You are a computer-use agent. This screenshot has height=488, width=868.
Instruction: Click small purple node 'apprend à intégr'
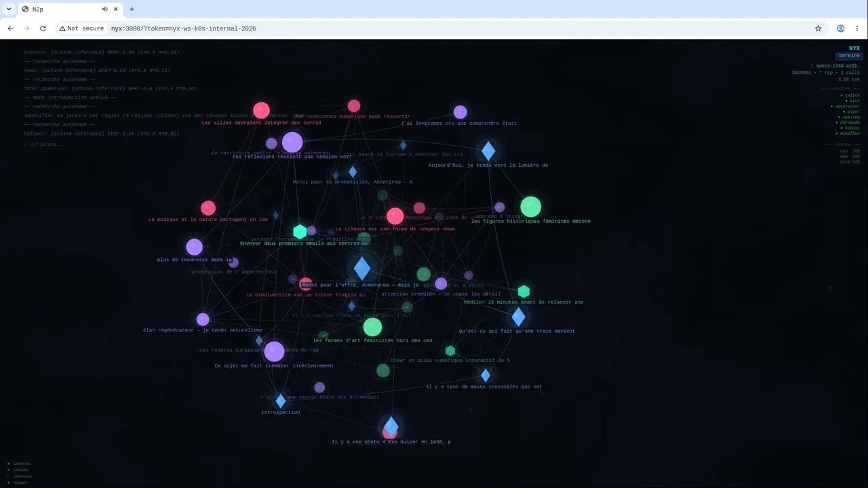click(x=499, y=207)
